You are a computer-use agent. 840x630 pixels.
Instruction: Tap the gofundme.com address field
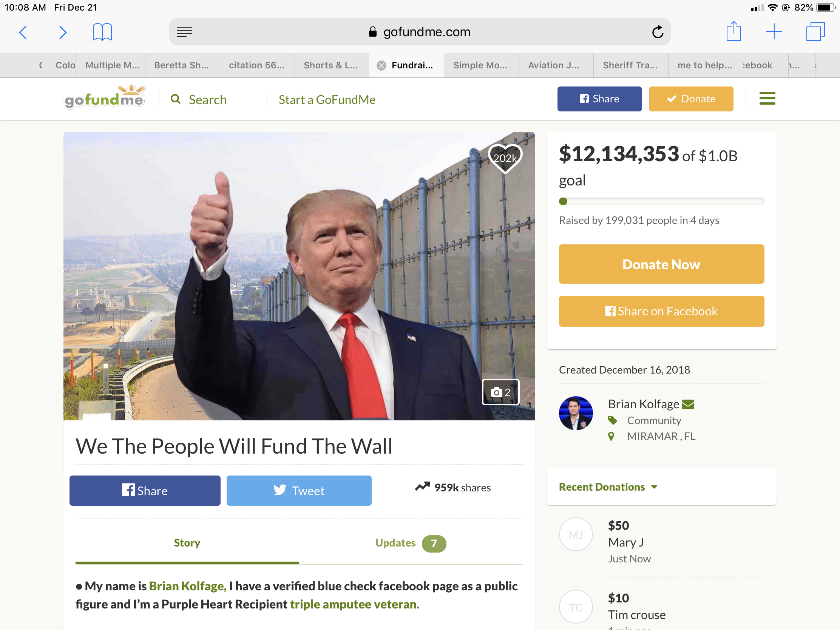pos(420,32)
